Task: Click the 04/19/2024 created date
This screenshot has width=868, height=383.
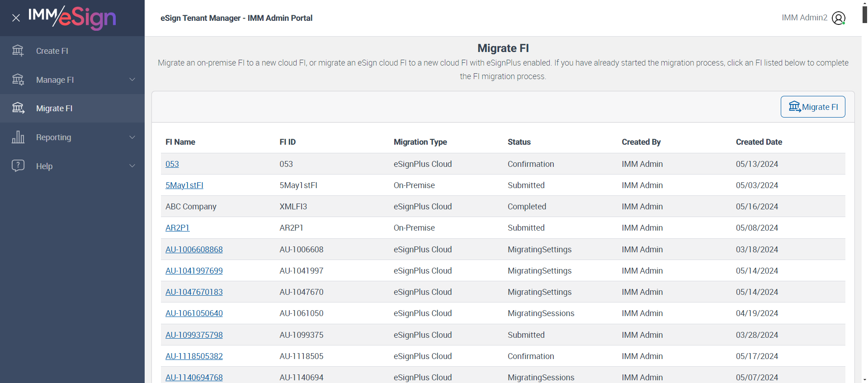Action: tap(757, 313)
